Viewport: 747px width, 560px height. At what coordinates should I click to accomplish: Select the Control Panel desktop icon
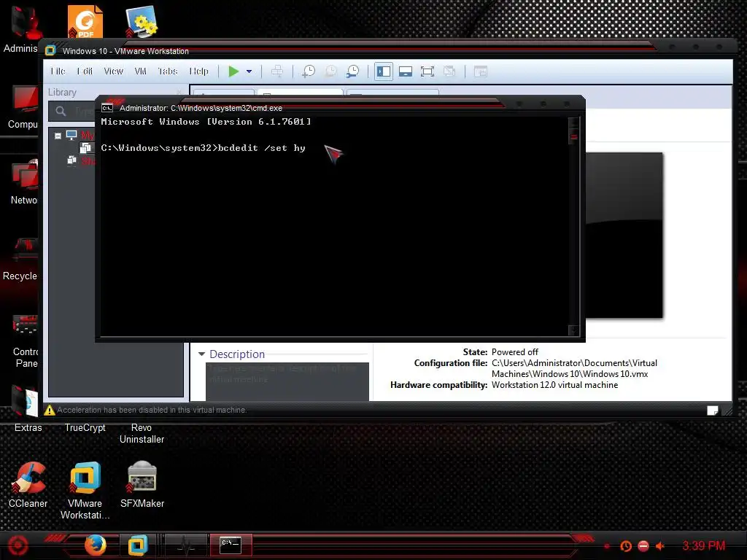click(25, 341)
